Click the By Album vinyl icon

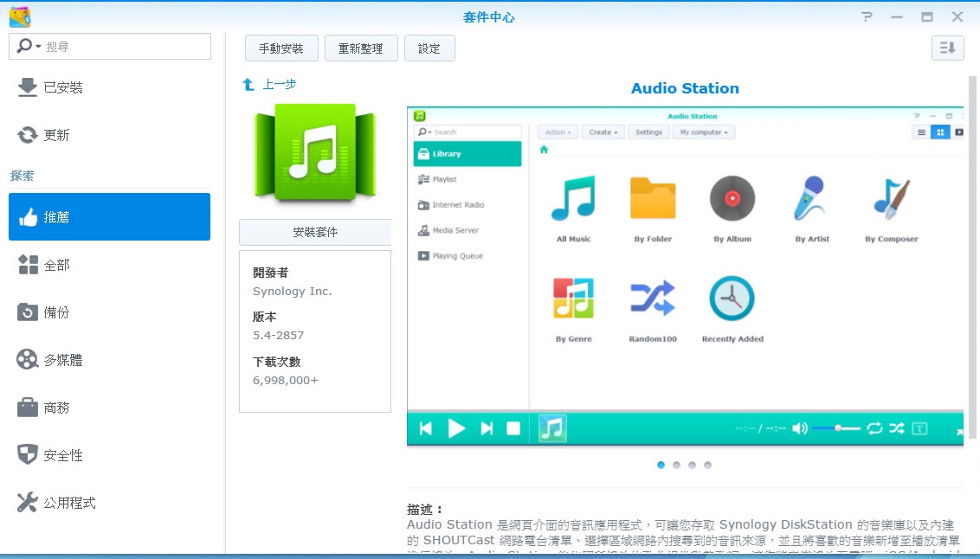pos(732,199)
